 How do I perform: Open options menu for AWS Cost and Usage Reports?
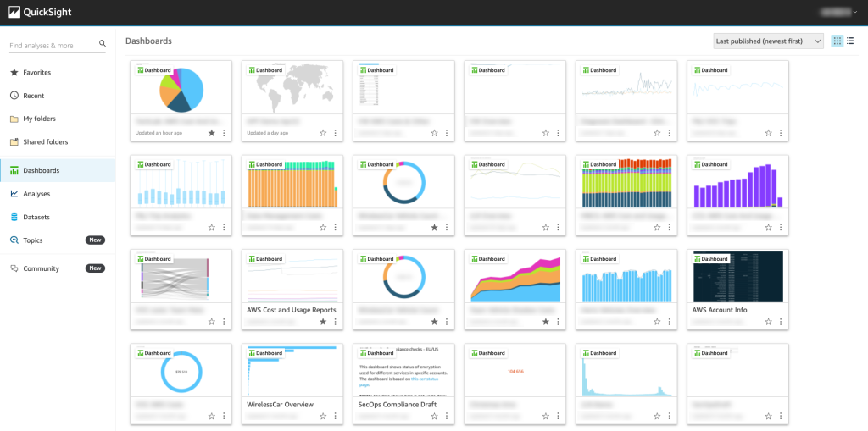point(335,322)
